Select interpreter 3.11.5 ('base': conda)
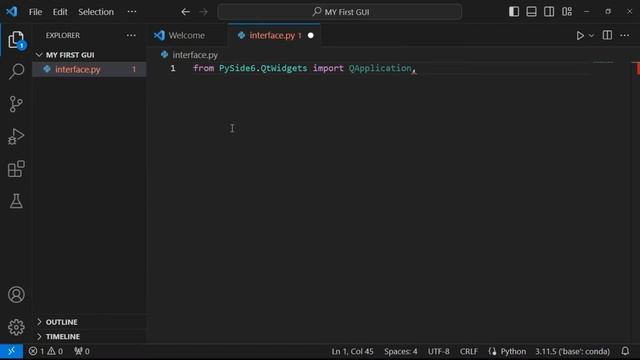This screenshot has width=640, height=360. coord(572,351)
